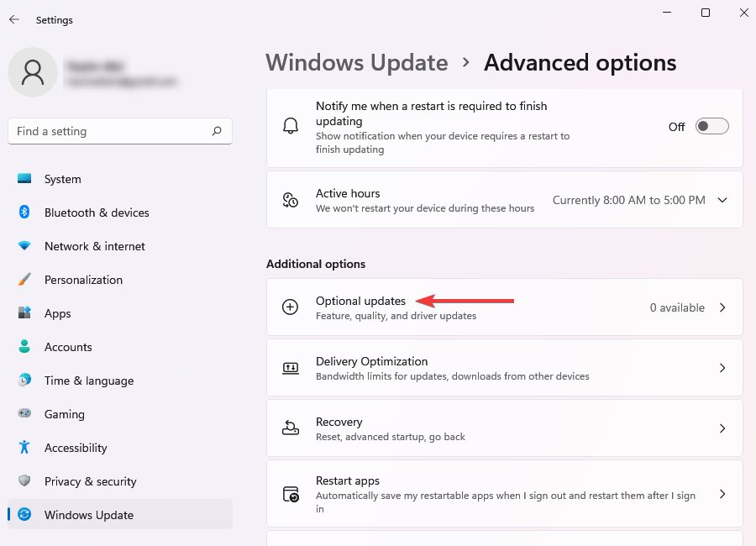
Task: Click the Bandwidth limits description text
Action: click(452, 376)
